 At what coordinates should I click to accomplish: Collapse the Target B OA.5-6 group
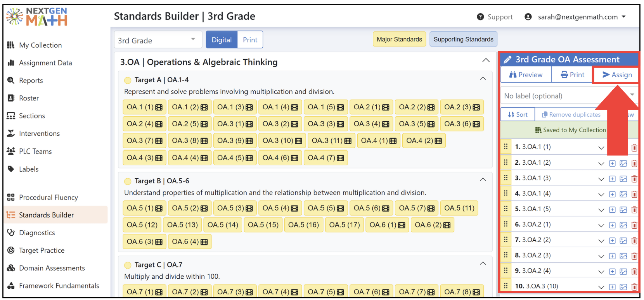[x=483, y=179]
